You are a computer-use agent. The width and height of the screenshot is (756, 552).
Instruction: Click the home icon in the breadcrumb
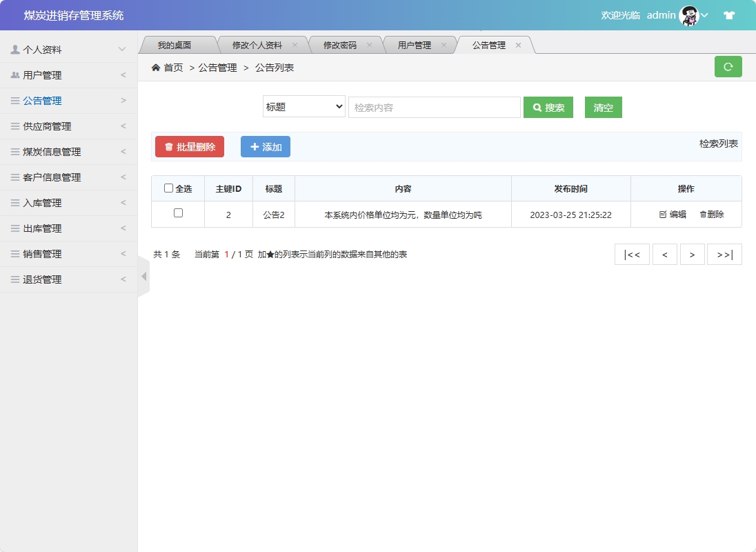tap(156, 68)
